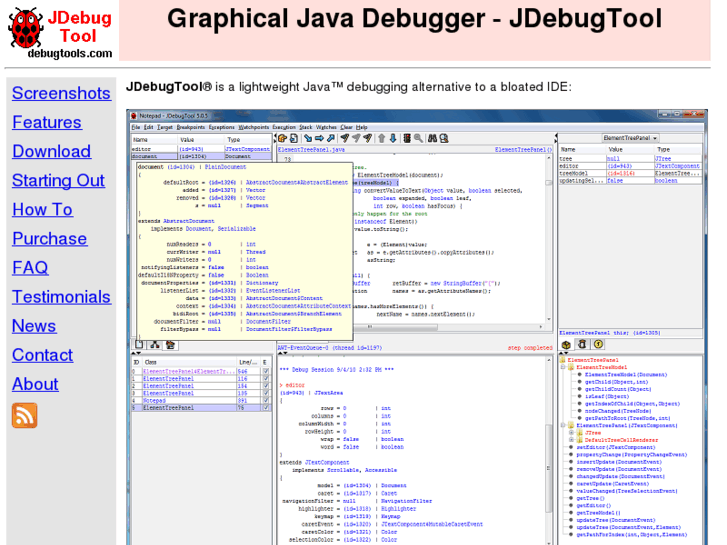Toggle the checkbox for the Notepad breakpoint

tap(266, 400)
